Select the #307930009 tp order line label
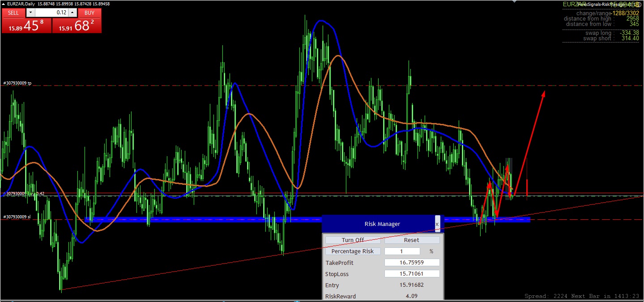The width and height of the screenshot is (644, 302). pos(17,83)
